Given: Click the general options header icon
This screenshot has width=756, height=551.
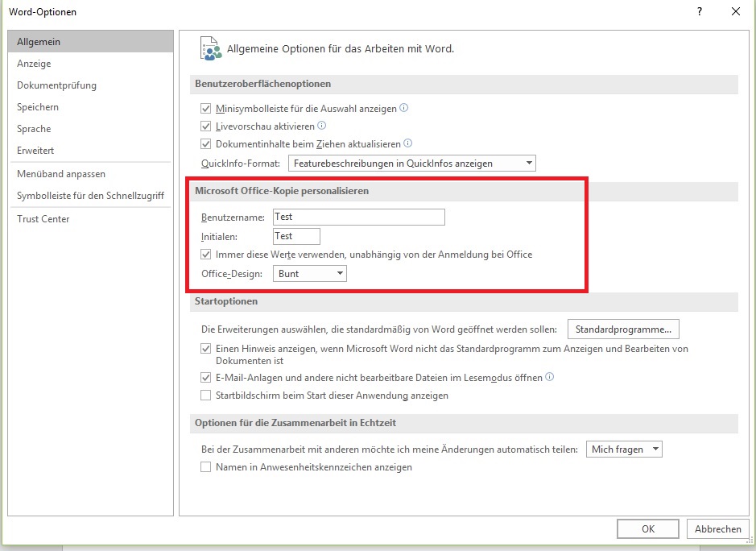Looking at the screenshot, I should click(211, 48).
